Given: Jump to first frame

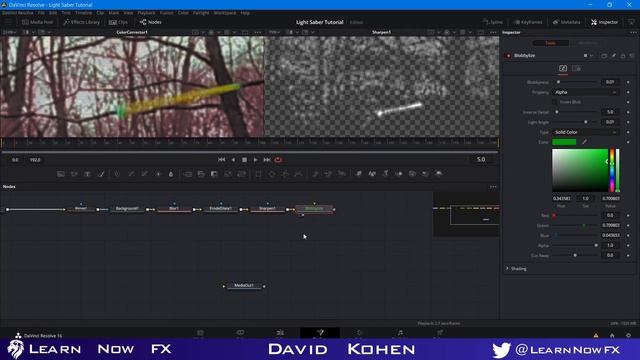Looking at the screenshot, I should pyautogui.click(x=222, y=160).
